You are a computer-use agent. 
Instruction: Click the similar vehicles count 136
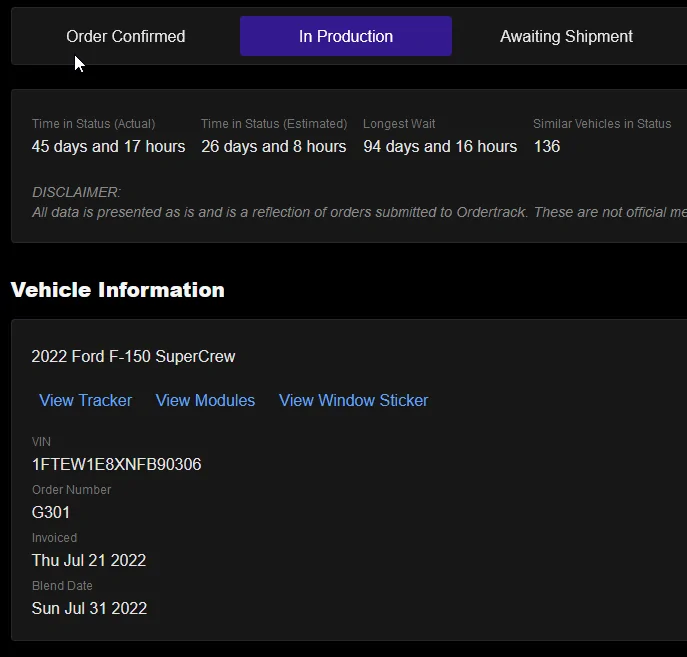[x=547, y=146]
